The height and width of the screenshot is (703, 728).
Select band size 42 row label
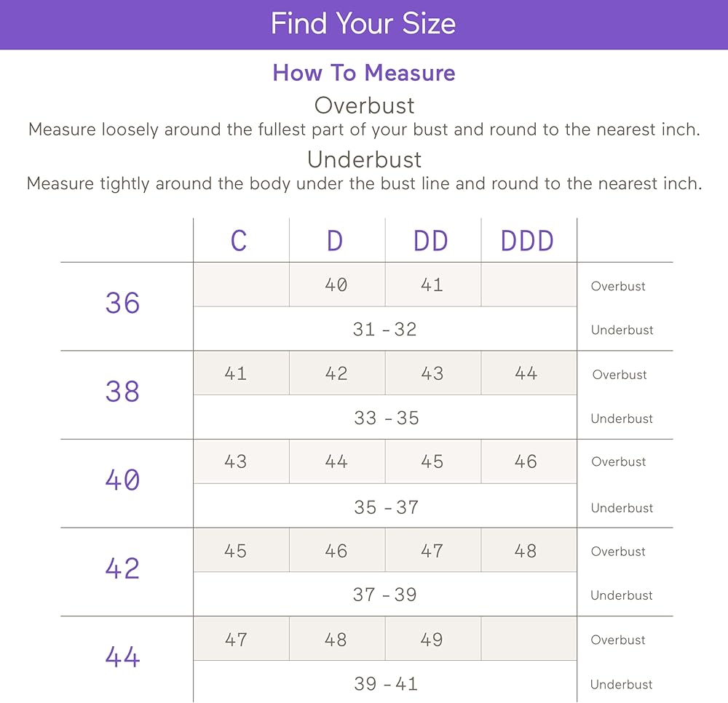tap(122, 568)
